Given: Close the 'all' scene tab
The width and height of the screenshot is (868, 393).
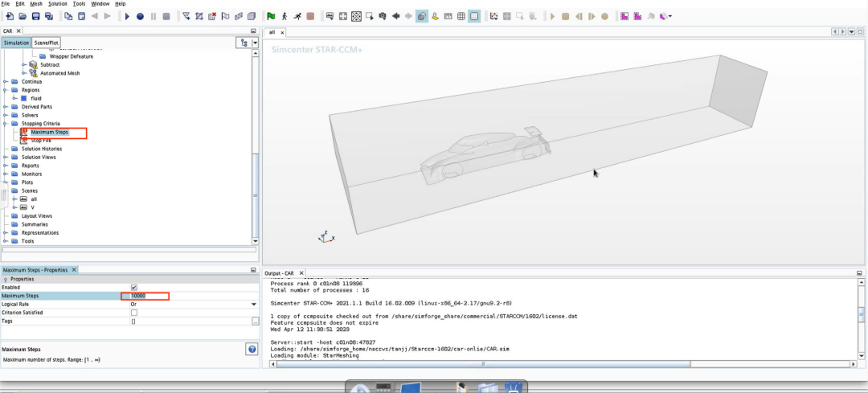Looking at the screenshot, I should tap(282, 33).
